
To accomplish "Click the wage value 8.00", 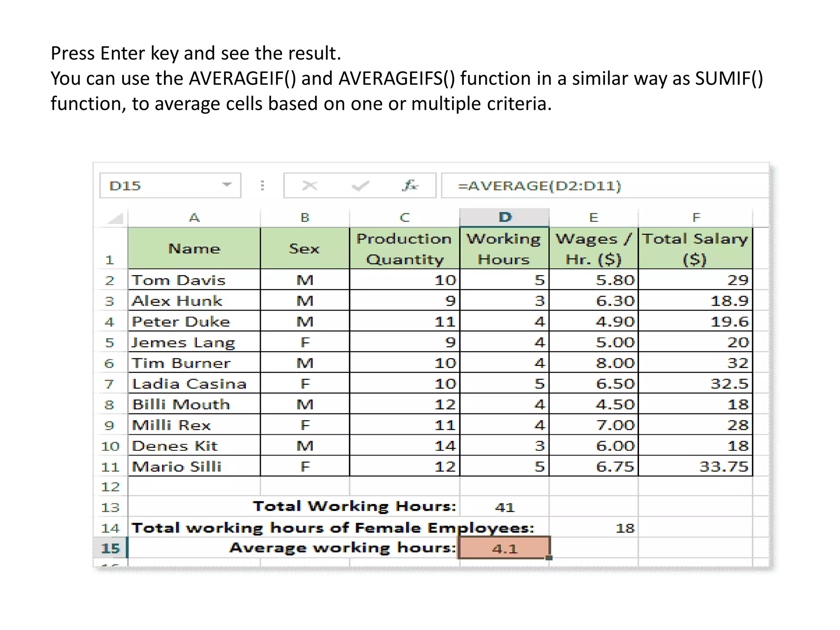I will [593, 363].
